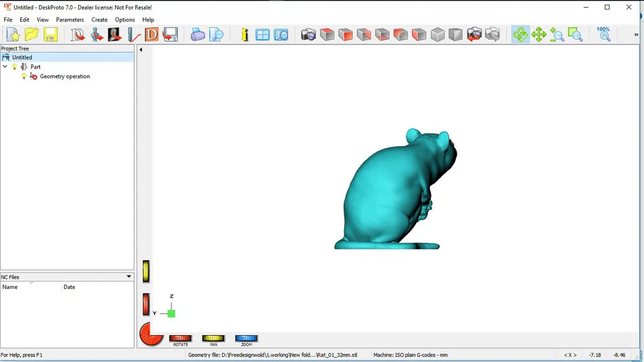Click the yellow information 'i' icon

(244, 35)
